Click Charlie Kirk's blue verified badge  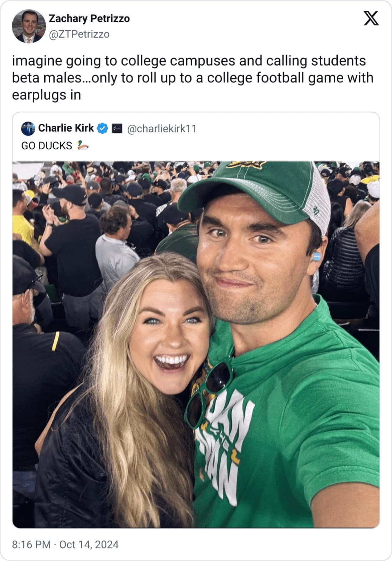point(102,129)
